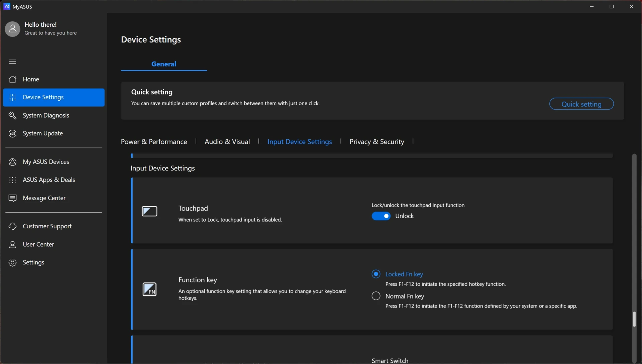This screenshot has width=642, height=364.
Task: Open Customer Support page
Action: [54, 226]
